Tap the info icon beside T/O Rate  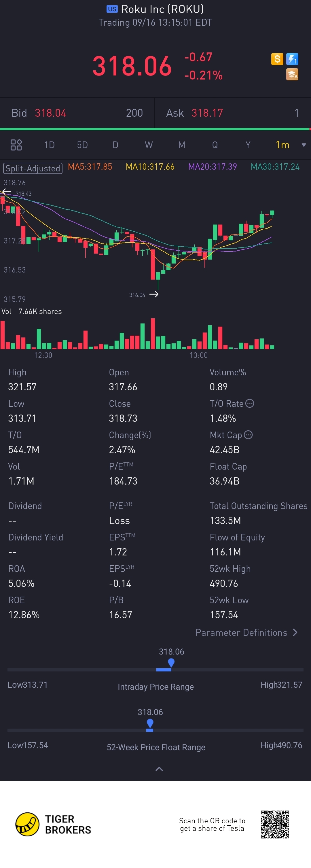250,403
